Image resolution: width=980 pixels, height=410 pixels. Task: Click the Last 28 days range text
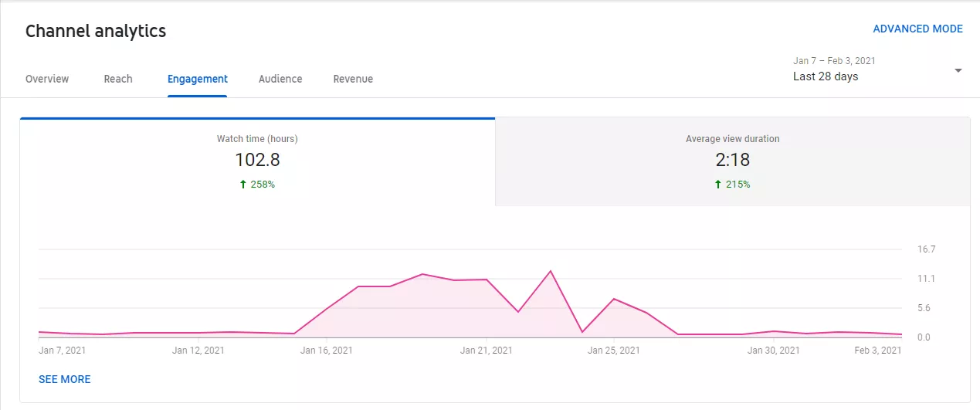(826, 76)
